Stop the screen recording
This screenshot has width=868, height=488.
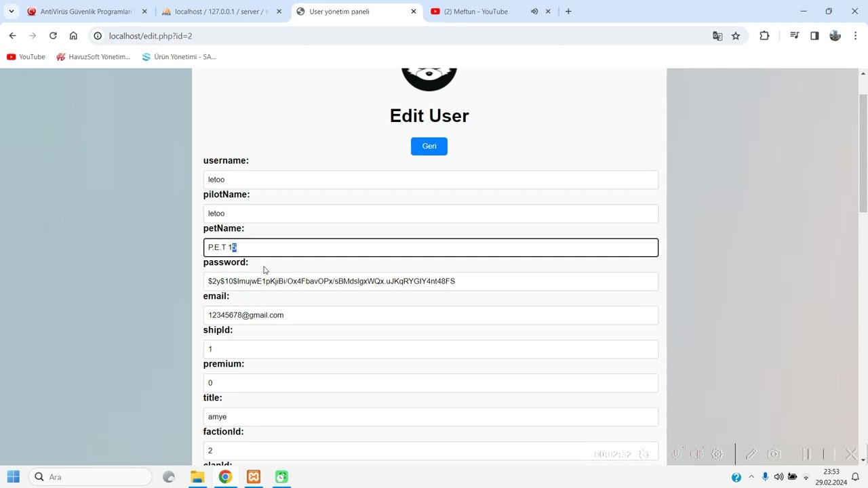coord(828,454)
